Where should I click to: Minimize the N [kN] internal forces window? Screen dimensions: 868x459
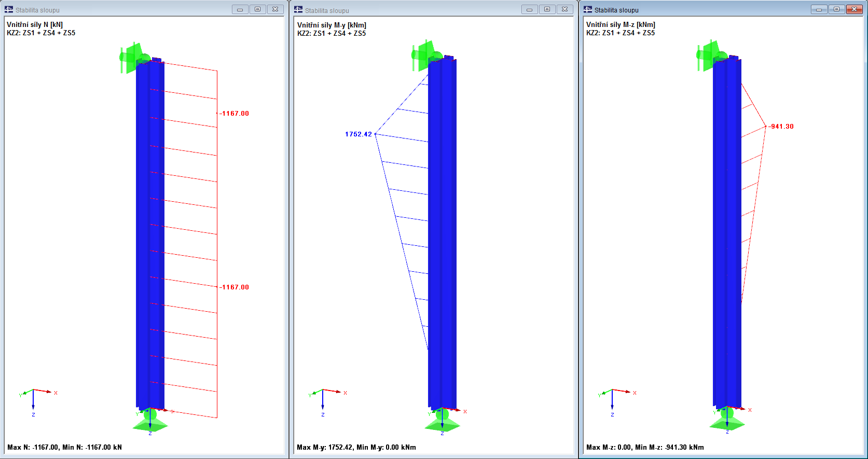click(240, 9)
